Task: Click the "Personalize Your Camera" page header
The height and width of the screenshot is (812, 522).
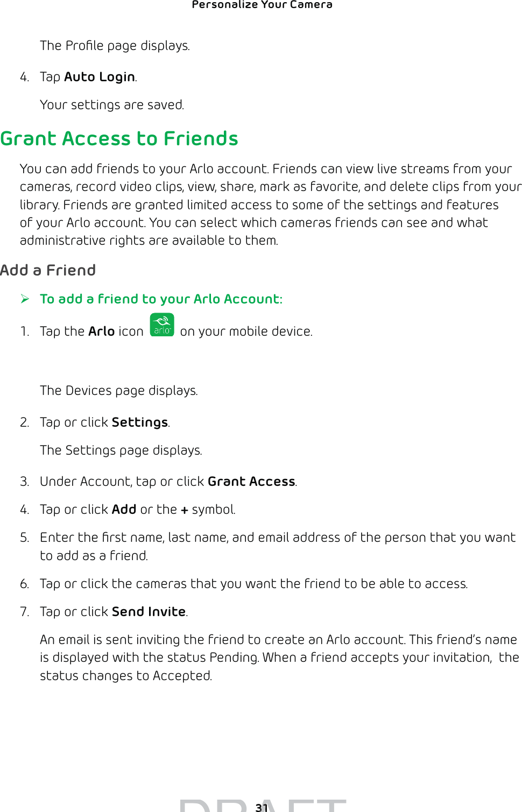Action: [x=262, y=5]
